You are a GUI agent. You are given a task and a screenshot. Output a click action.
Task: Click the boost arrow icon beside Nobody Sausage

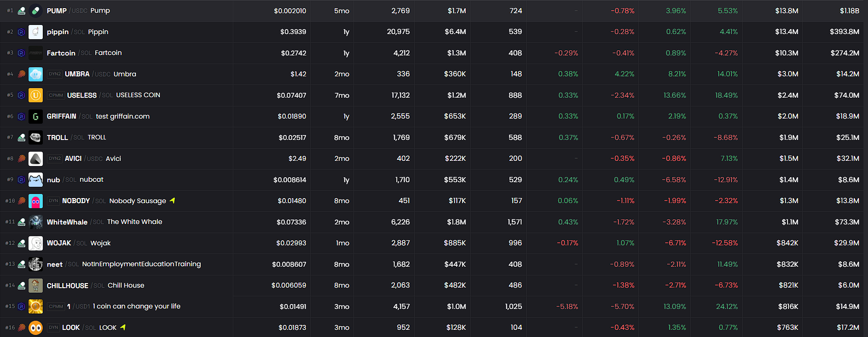coord(172,201)
